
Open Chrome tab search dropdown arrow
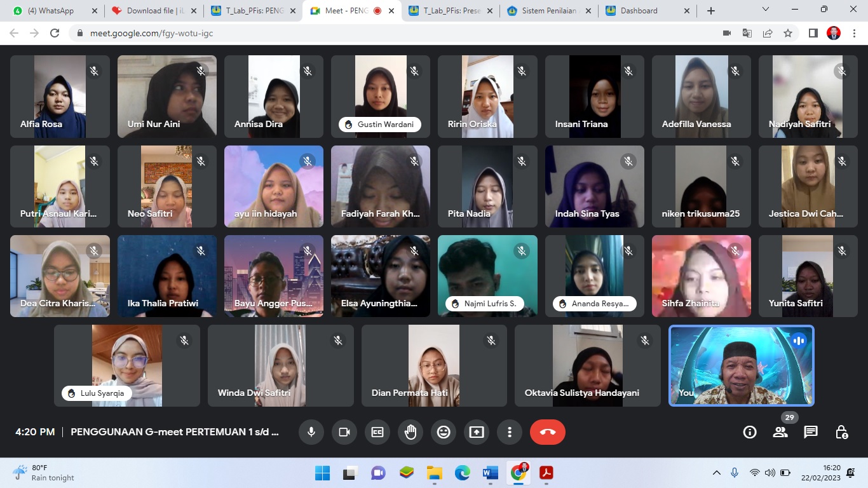[x=766, y=10]
